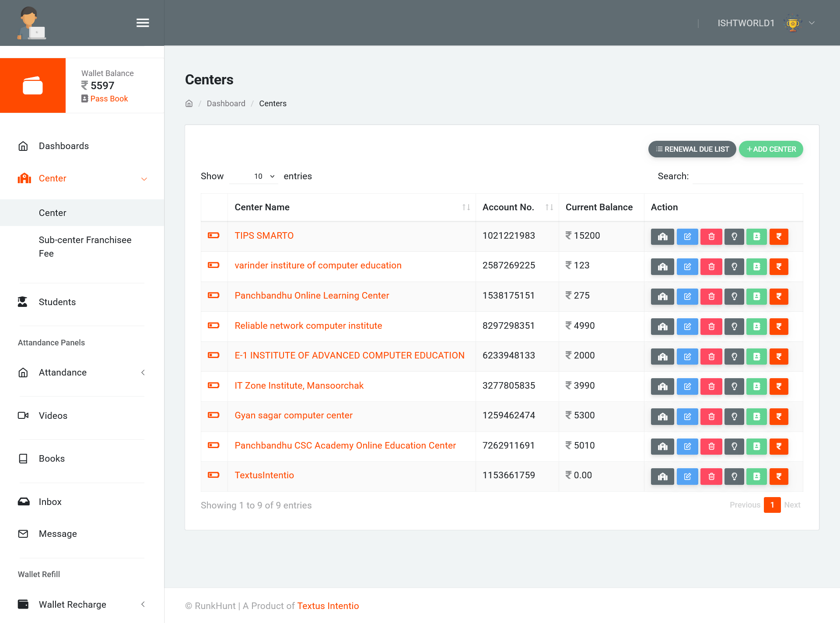The image size is (840, 623).
Task: Click the edit icon for TIPS SMARTO row
Action: pos(687,237)
